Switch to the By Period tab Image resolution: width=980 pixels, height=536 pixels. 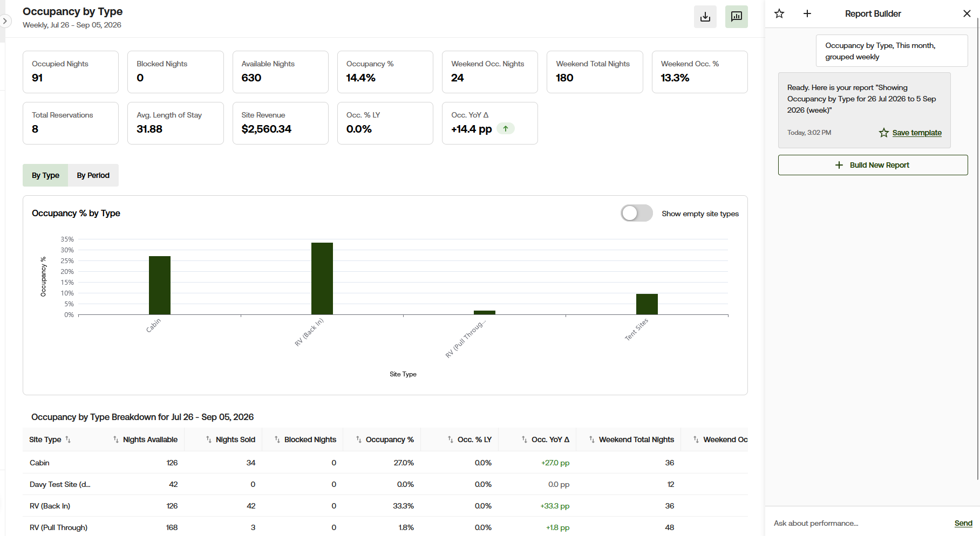coord(93,175)
